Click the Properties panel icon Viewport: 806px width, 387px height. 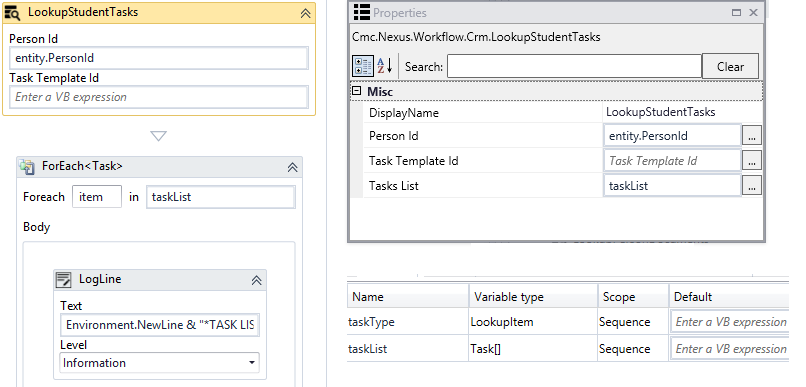[362, 12]
